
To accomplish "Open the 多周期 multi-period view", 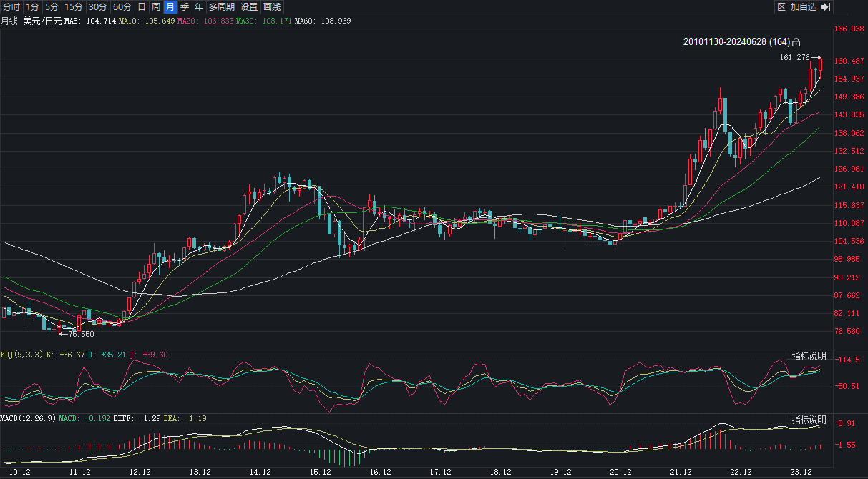I will (x=222, y=7).
